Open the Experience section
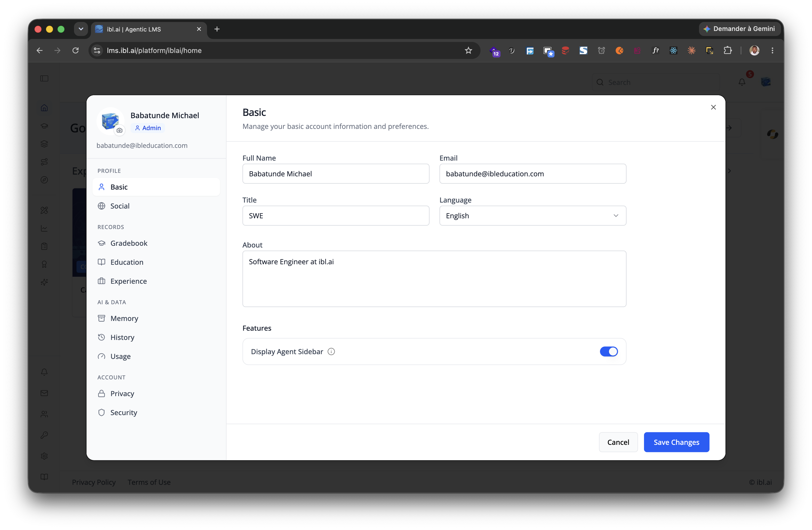The width and height of the screenshot is (812, 530). pyautogui.click(x=156, y=281)
